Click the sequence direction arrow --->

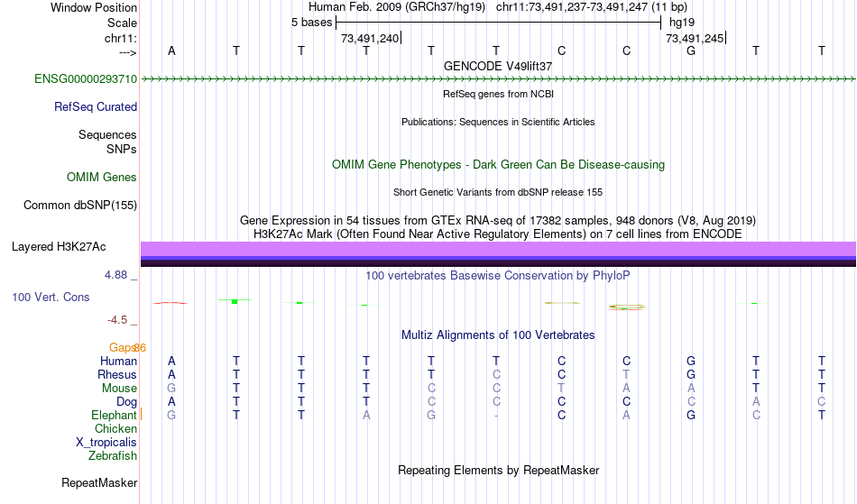(128, 53)
